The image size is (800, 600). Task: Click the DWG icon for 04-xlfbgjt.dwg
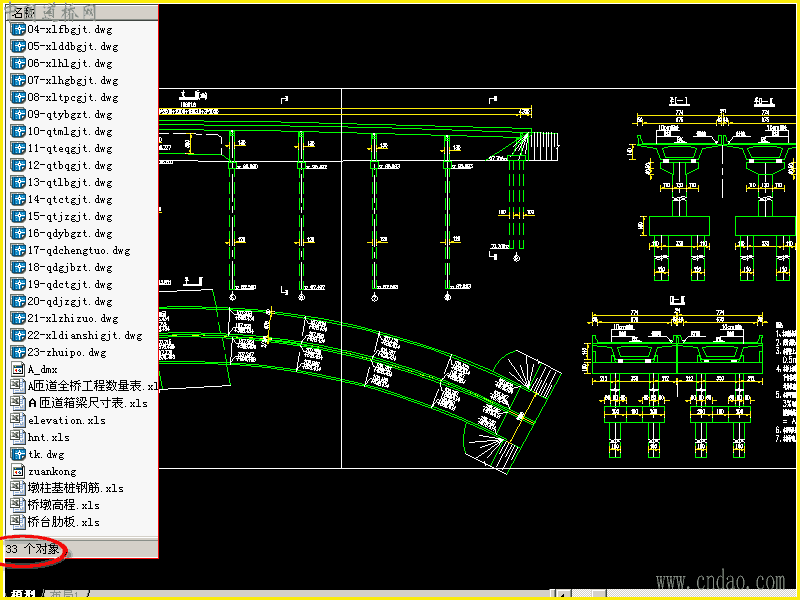(18, 30)
